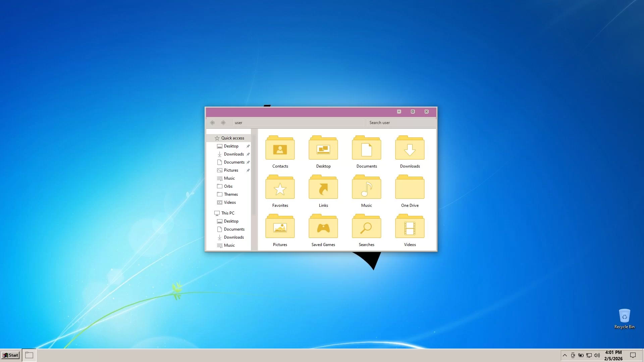Click the back navigation arrow
644x362 pixels.
coord(212,123)
